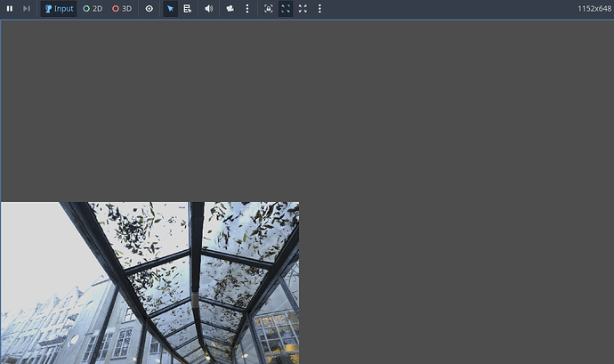Click the stretch to fit expand icon
This screenshot has width=614, height=364.
click(303, 9)
